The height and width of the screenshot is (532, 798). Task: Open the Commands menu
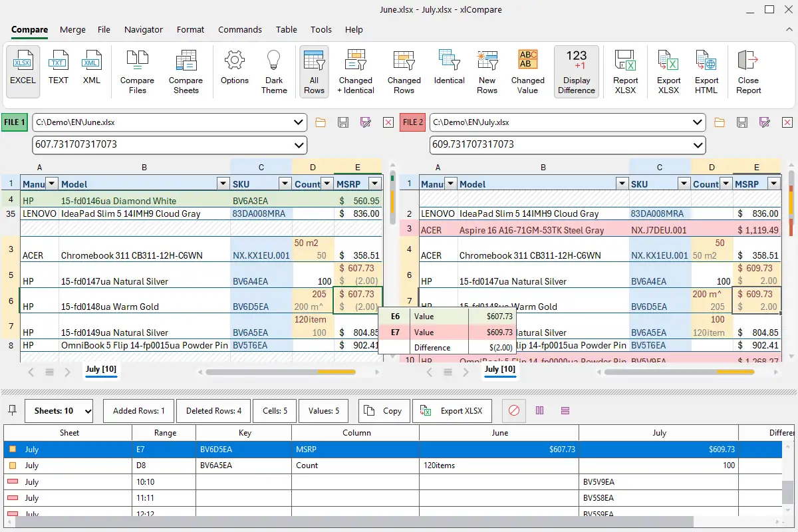pos(240,29)
